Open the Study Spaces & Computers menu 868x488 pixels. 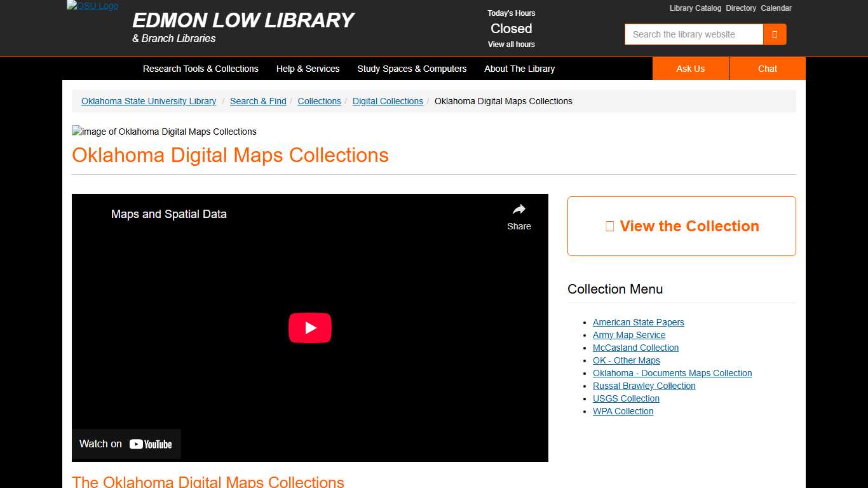412,69
